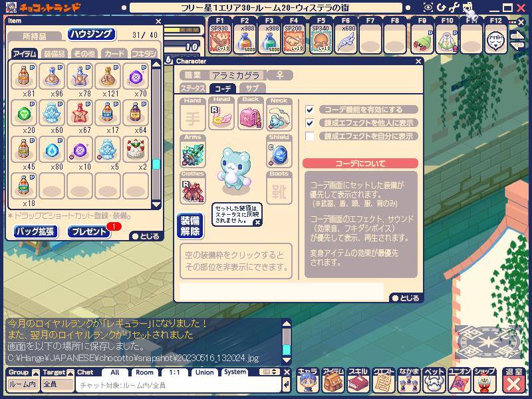Viewport: 532px width, 399px height.
Task: Click とじる in the Item window
Action: coord(146,237)
